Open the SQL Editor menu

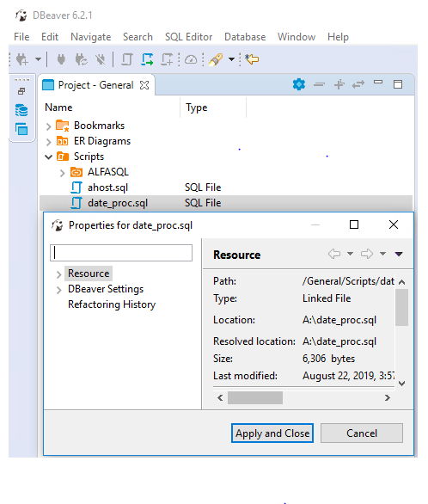click(x=188, y=37)
